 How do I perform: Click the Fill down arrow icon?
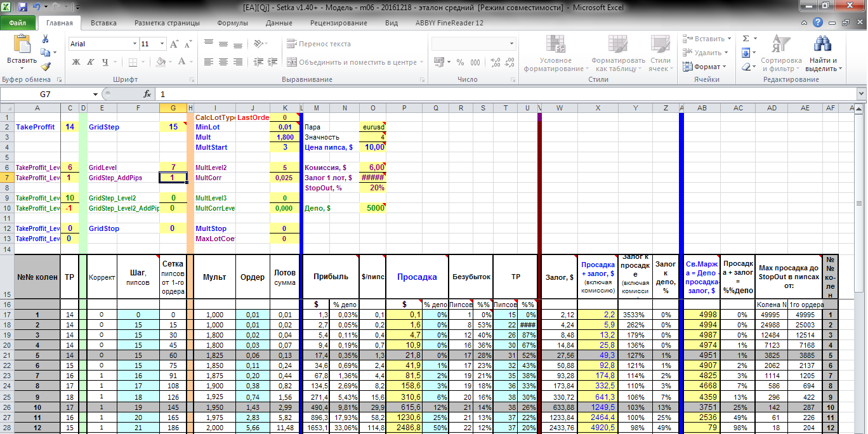tap(746, 53)
